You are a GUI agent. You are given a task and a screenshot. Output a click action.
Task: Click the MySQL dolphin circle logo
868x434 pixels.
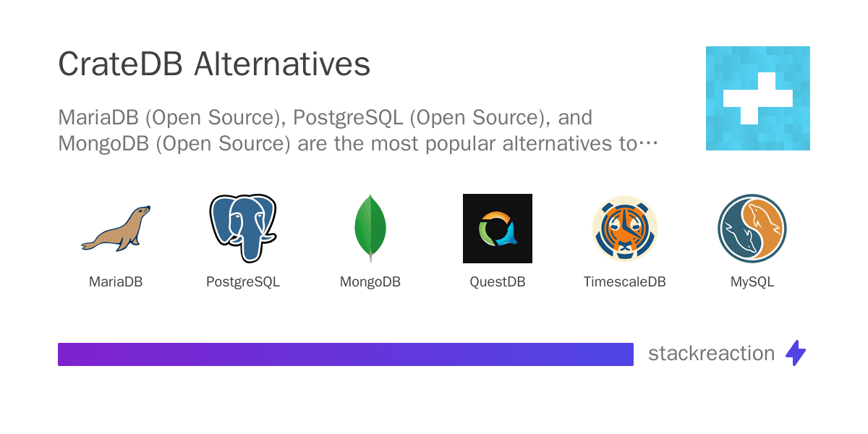pyautogui.click(x=752, y=229)
